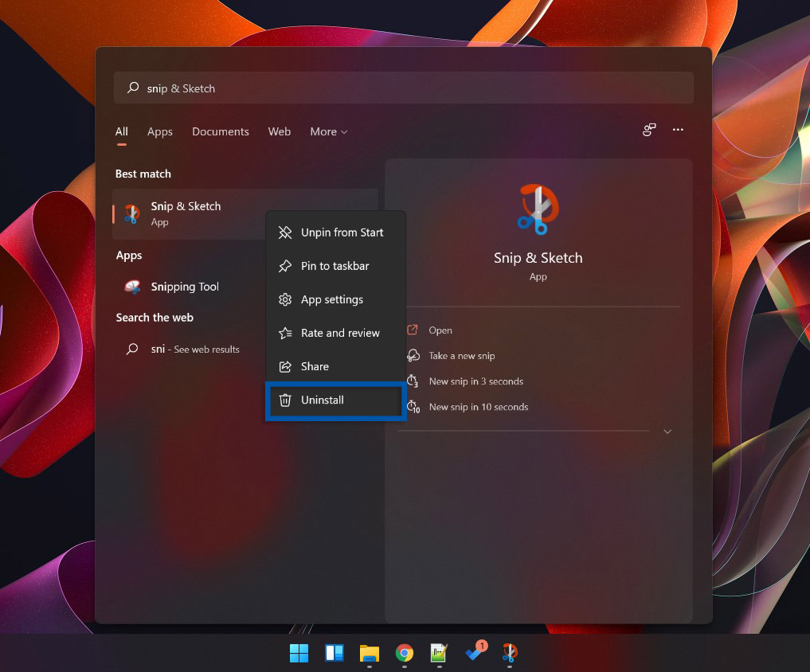The height and width of the screenshot is (672, 810).
Task: Click the Microsoft To Do taskbar icon with notification badge
Action: click(474, 653)
